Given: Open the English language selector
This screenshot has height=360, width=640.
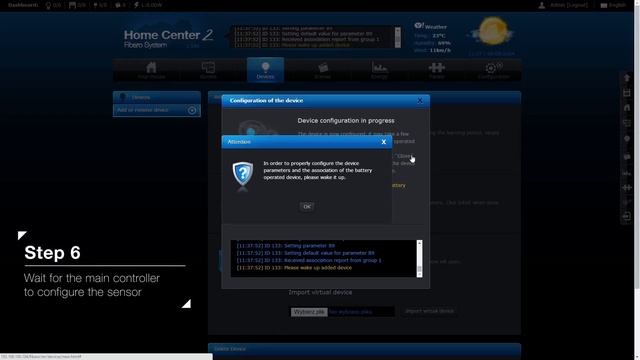Looking at the screenshot, I should [x=613, y=5].
